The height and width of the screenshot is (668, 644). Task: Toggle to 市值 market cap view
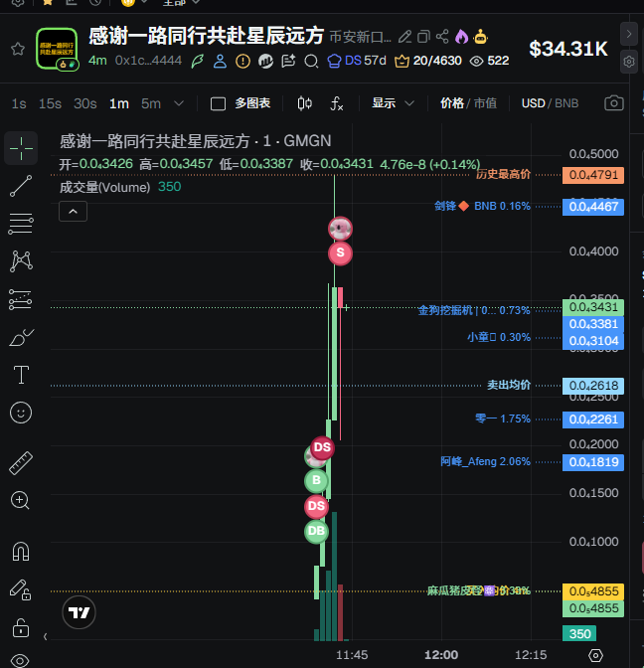485,103
